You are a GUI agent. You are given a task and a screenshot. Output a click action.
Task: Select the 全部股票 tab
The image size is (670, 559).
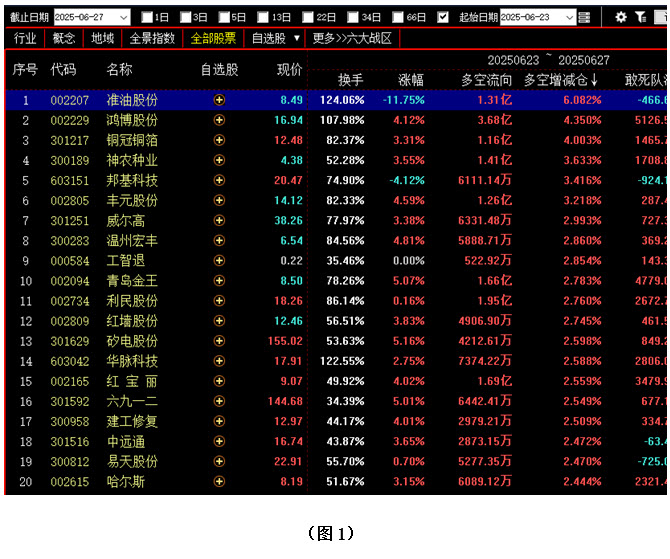point(213,38)
